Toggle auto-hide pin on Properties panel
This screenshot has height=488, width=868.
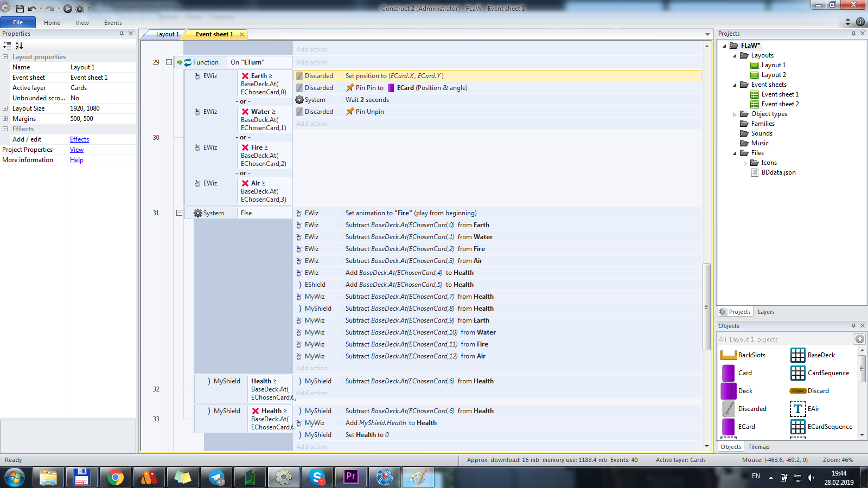tap(122, 34)
